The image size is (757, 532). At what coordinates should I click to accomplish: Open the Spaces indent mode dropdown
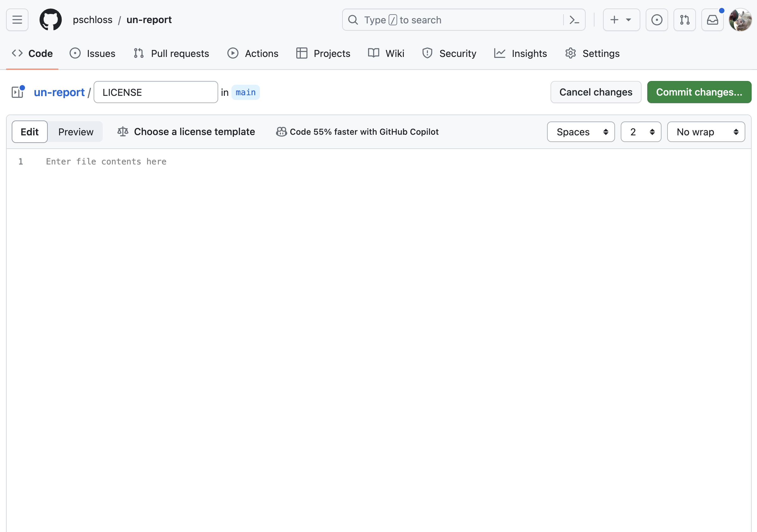click(x=581, y=132)
